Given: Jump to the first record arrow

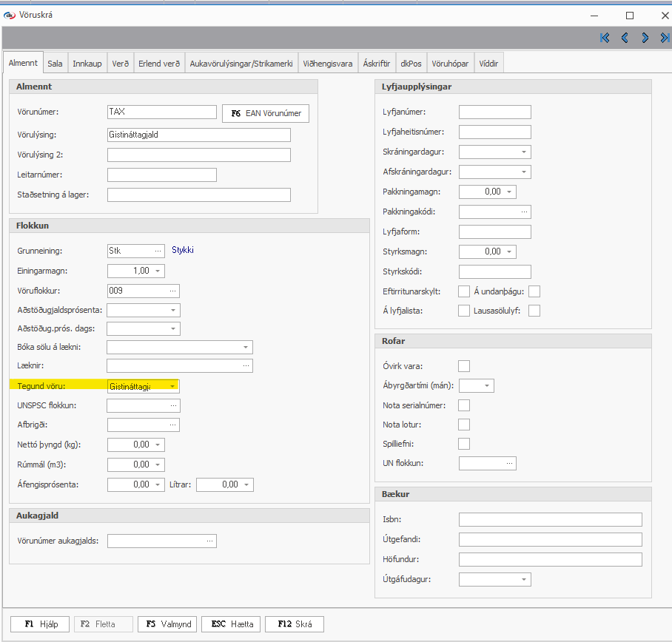Looking at the screenshot, I should click(x=605, y=38).
